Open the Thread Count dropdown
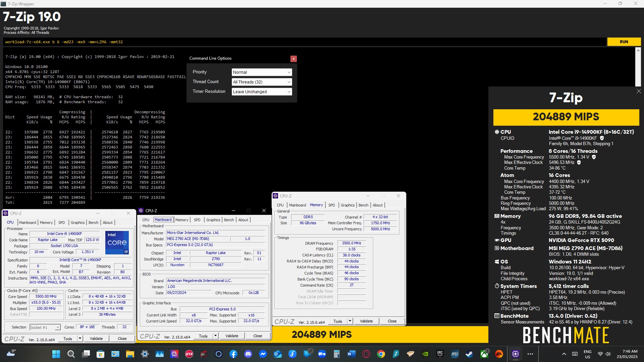Image resolution: width=644 pixels, height=362 pixels. pyautogui.click(x=262, y=82)
